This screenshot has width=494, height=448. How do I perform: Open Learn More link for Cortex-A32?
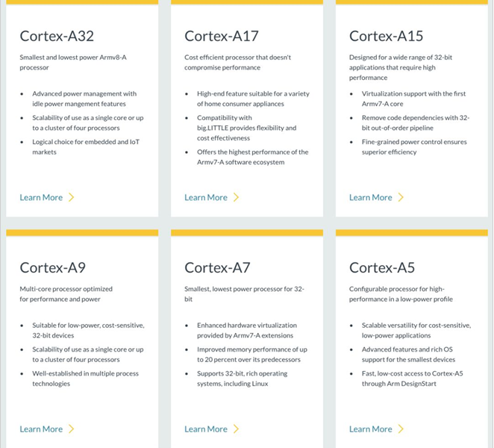point(41,198)
